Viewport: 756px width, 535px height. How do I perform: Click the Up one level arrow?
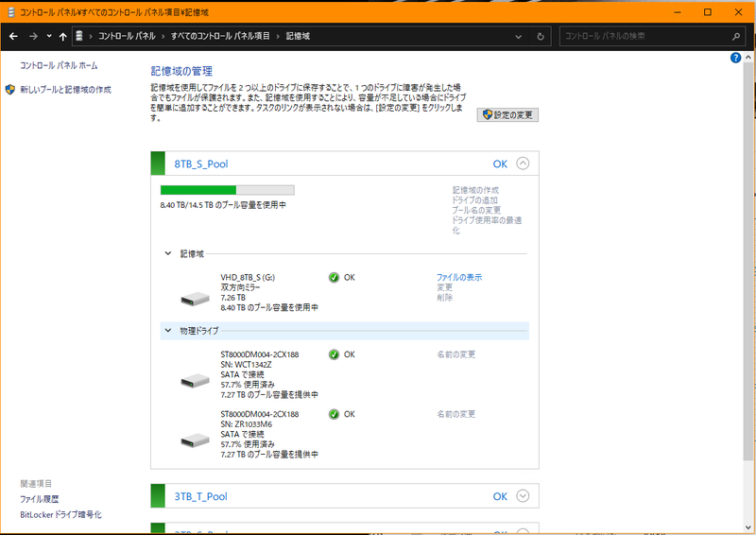pos(62,36)
